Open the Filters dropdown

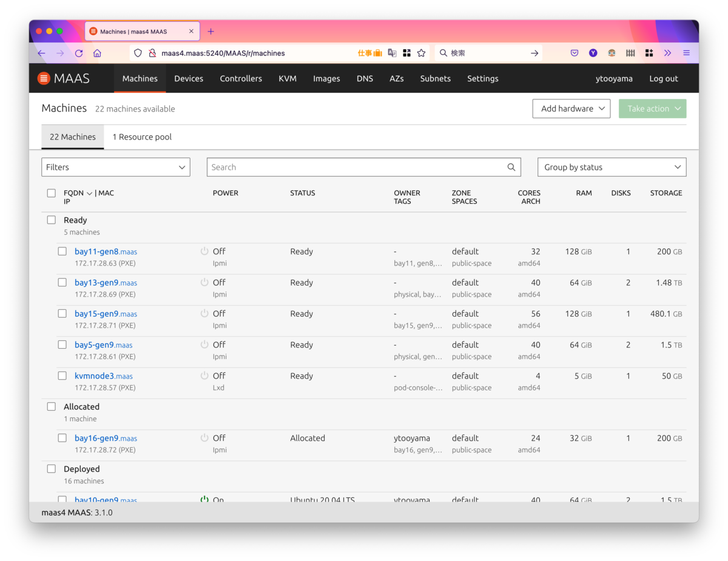pos(116,167)
